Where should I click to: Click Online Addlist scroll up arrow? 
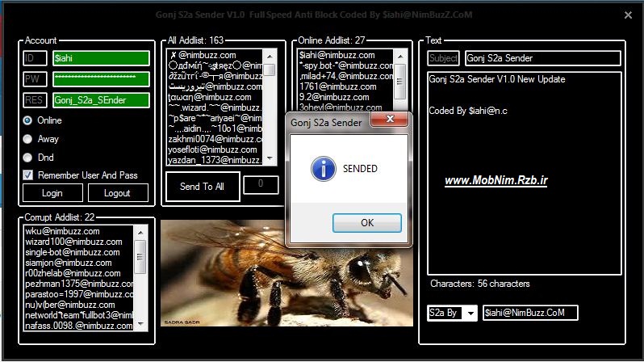400,56
